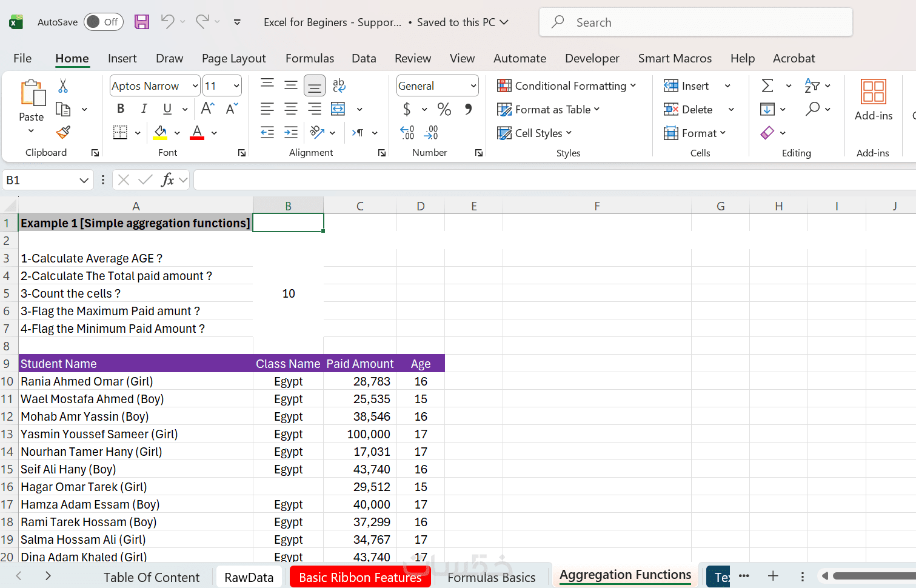The image size is (916, 588).
Task: Expand the General number format dropdown
Action: point(473,86)
